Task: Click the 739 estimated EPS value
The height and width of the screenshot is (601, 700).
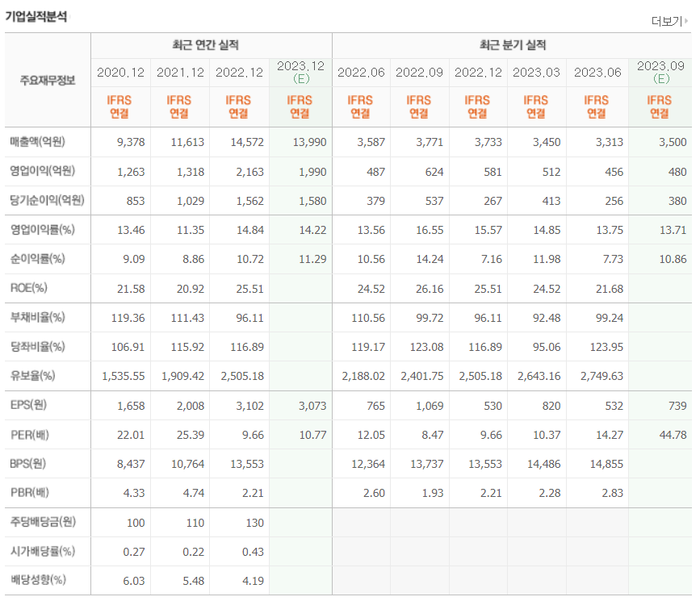Action: (x=677, y=406)
